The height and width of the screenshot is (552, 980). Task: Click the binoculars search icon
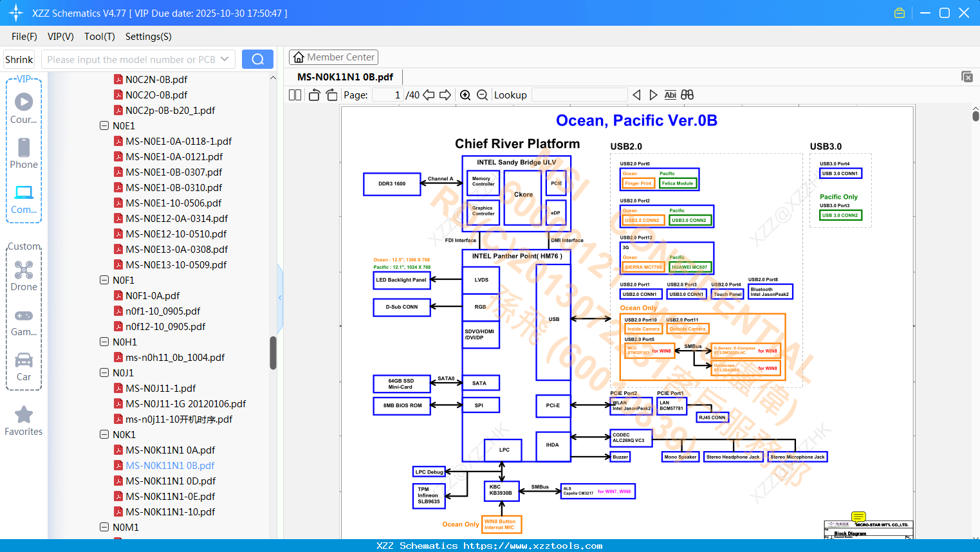[x=687, y=95]
